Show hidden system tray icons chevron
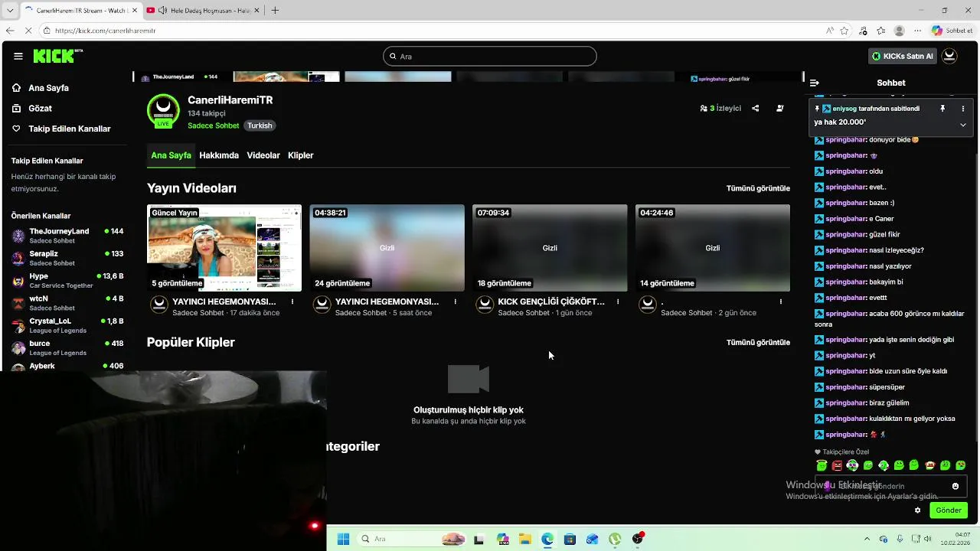980x551 pixels. 867,539
